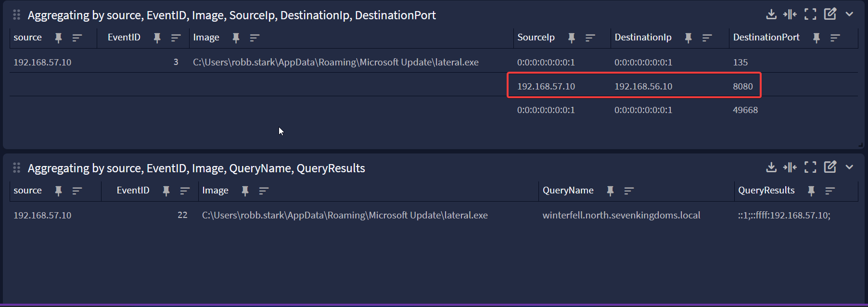Edit the top aggregation panel
The width and height of the screenshot is (868, 307).
(830, 14)
